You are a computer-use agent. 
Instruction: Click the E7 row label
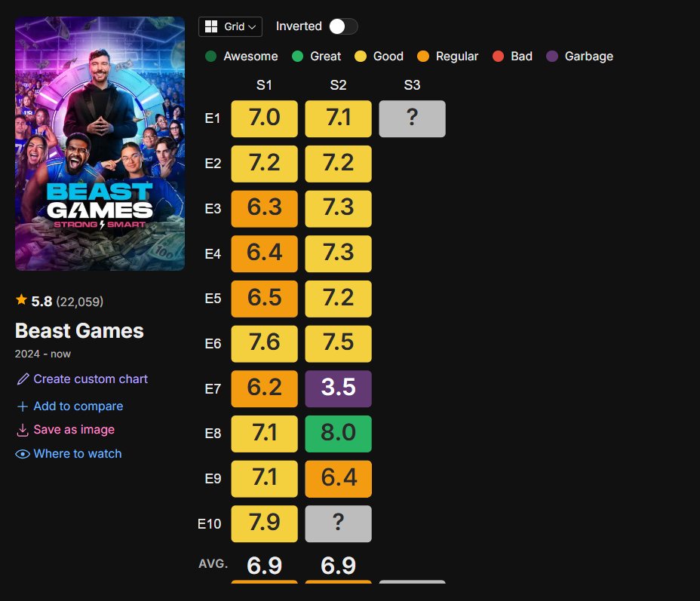[x=213, y=389]
